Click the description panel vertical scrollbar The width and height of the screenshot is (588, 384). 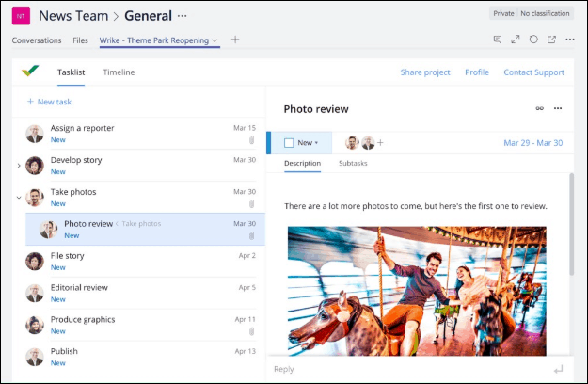pyautogui.click(x=571, y=224)
